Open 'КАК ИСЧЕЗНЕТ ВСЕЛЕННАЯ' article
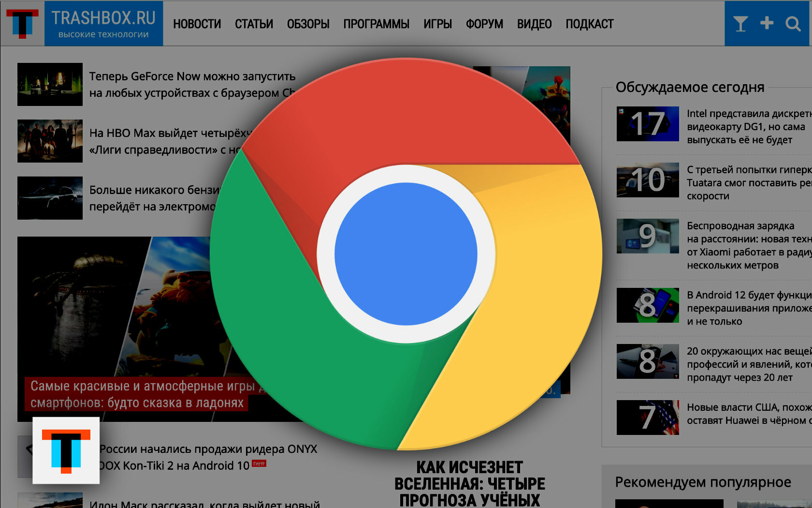The image size is (812, 508). (470, 483)
